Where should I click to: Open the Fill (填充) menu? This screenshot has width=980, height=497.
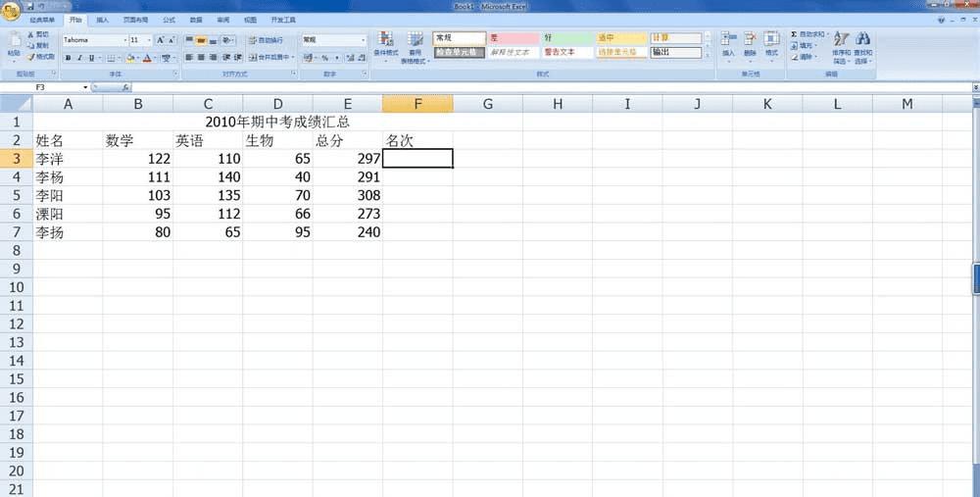pos(805,46)
